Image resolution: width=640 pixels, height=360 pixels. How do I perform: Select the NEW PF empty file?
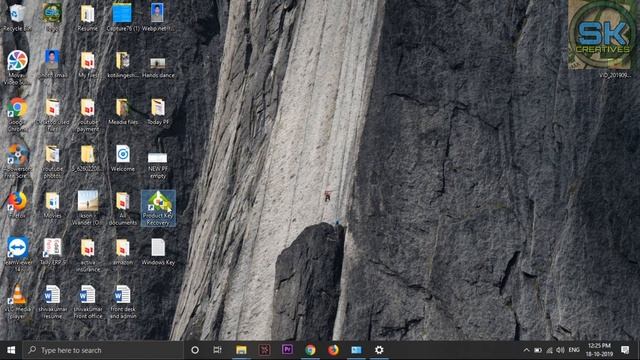158,165
